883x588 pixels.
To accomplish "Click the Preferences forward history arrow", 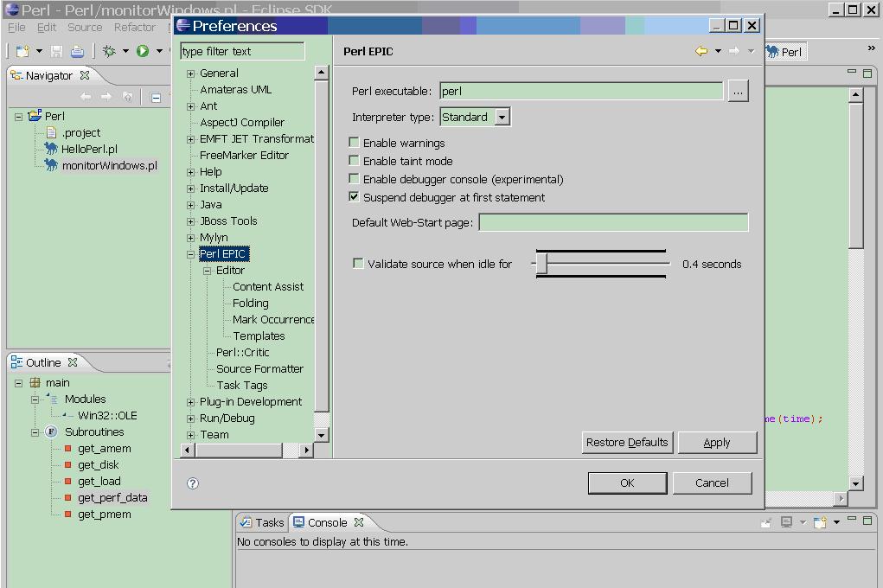I will (x=734, y=51).
